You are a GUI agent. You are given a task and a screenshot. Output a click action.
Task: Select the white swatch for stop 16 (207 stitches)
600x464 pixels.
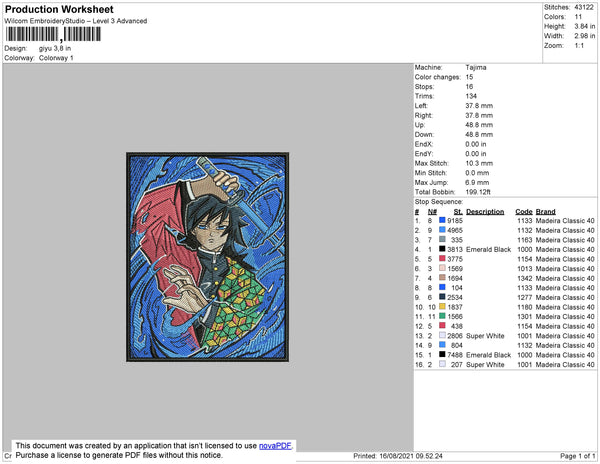coord(442,364)
